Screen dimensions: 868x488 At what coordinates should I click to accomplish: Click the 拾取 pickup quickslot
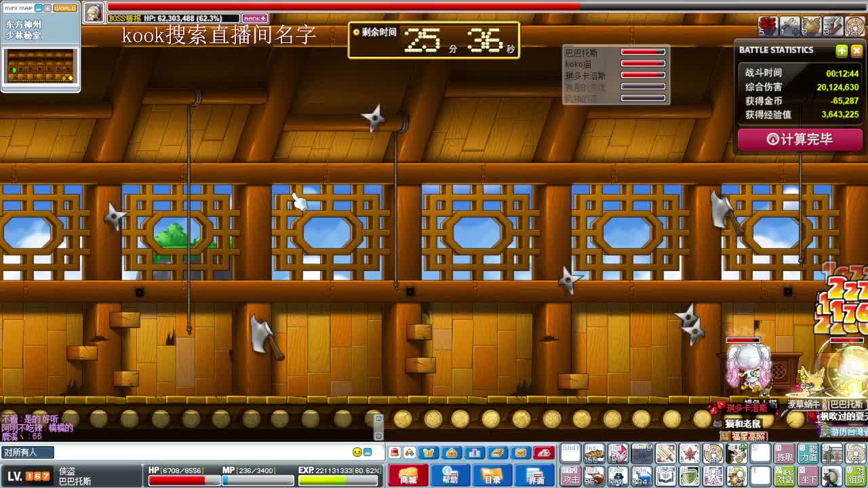click(x=785, y=454)
